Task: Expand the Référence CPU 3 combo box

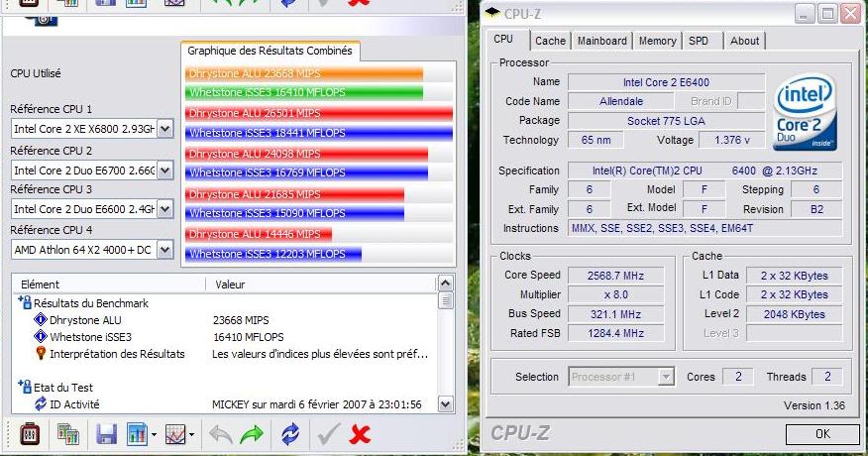Action: [x=164, y=209]
